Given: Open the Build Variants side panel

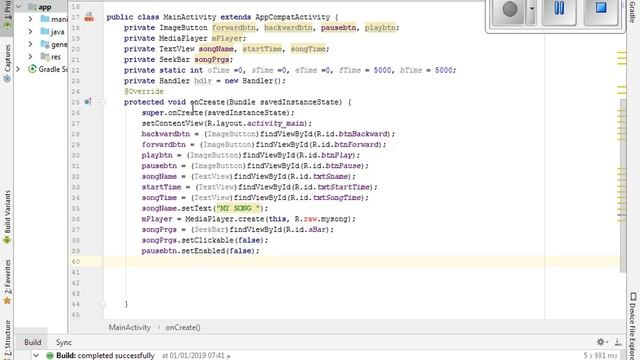Looking at the screenshot, I should (x=7, y=216).
